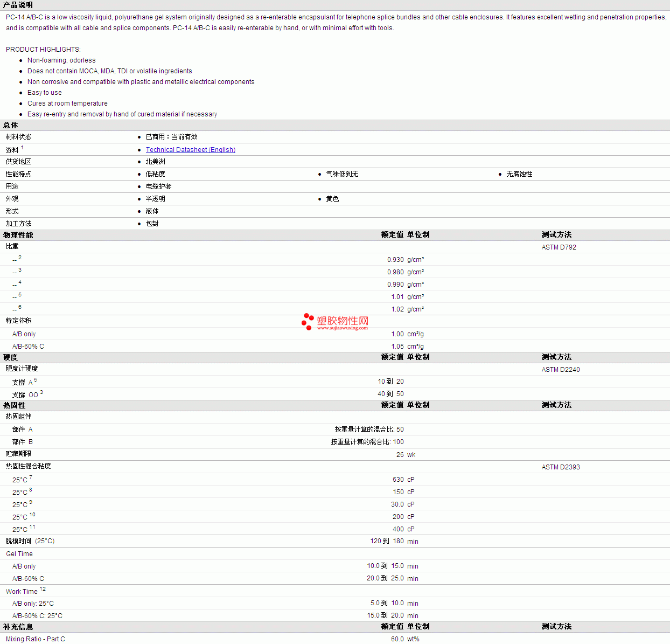670x644 pixels.
Task: Click the 'Work Time' row label
Action: tap(22, 592)
